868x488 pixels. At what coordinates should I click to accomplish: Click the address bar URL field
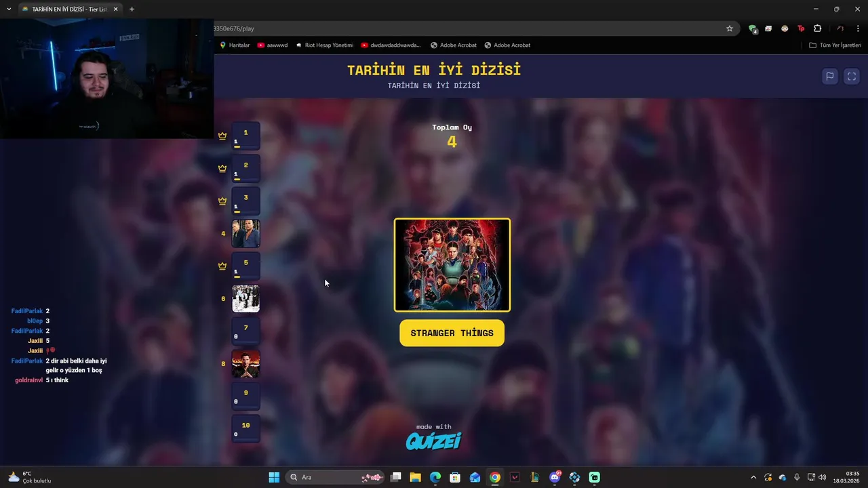click(468, 28)
